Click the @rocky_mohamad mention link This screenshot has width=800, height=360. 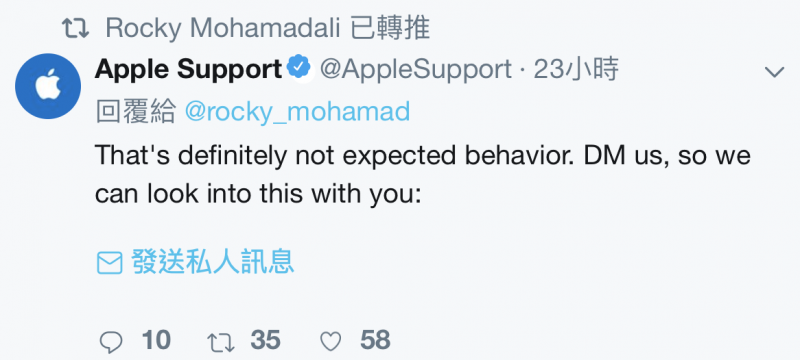297,112
